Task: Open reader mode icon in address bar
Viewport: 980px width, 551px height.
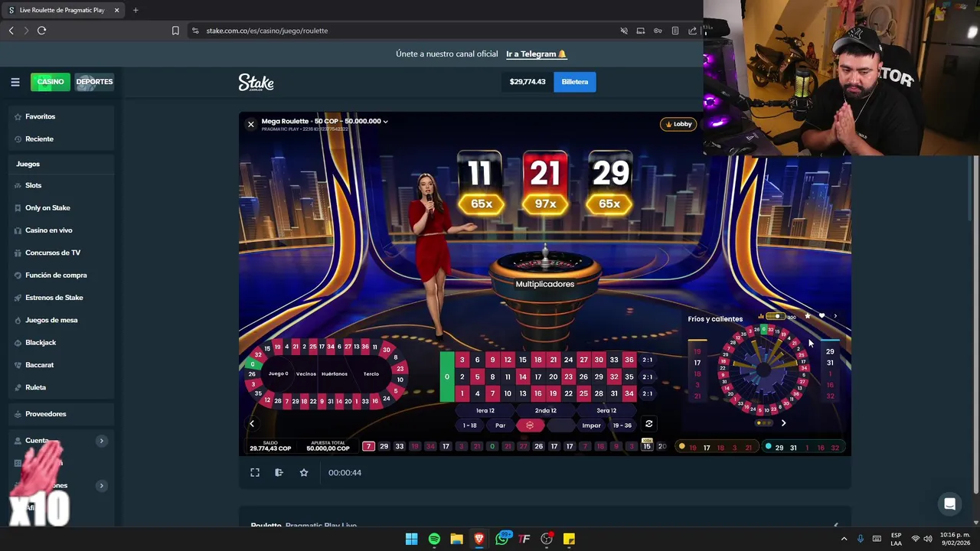Action: pyautogui.click(x=675, y=31)
